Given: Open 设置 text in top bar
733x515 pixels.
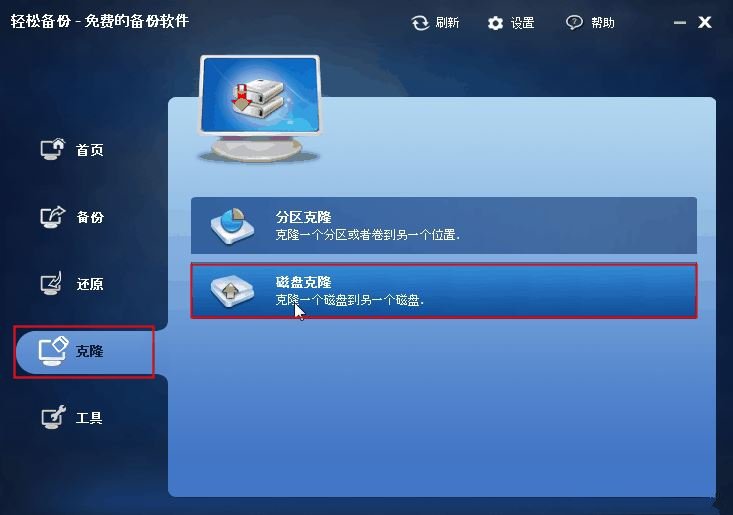Looking at the screenshot, I should point(522,23).
